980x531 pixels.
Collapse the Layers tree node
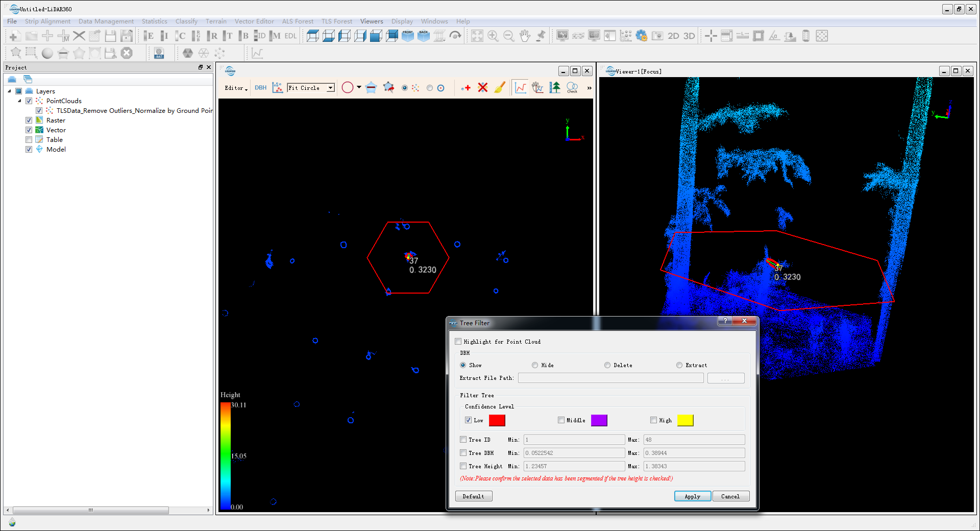coord(9,91)
